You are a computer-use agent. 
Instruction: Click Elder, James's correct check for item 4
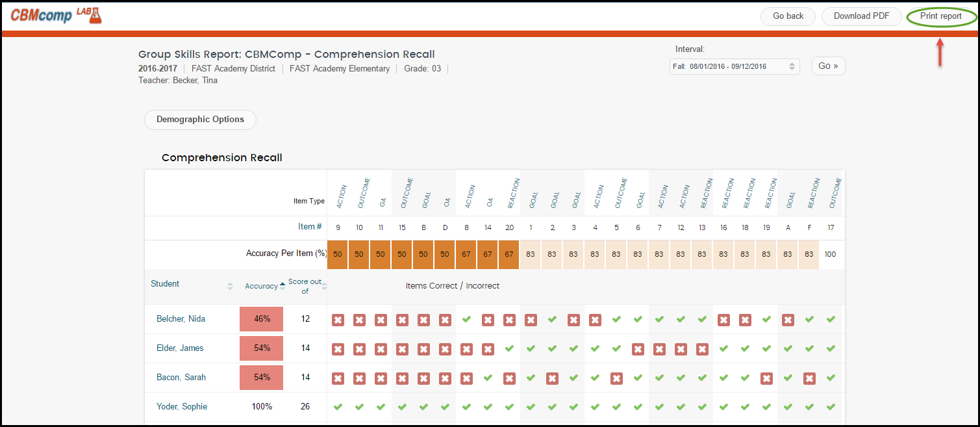[595, 348]
